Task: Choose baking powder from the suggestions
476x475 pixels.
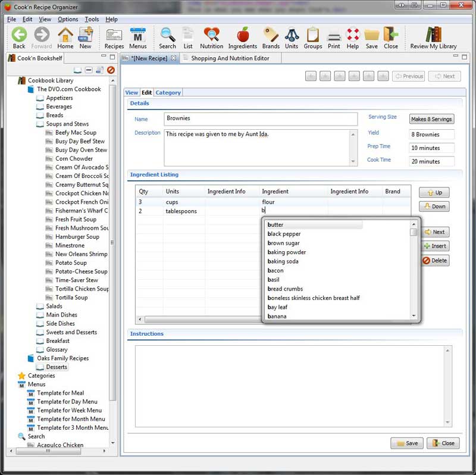Action: (287, 252)
